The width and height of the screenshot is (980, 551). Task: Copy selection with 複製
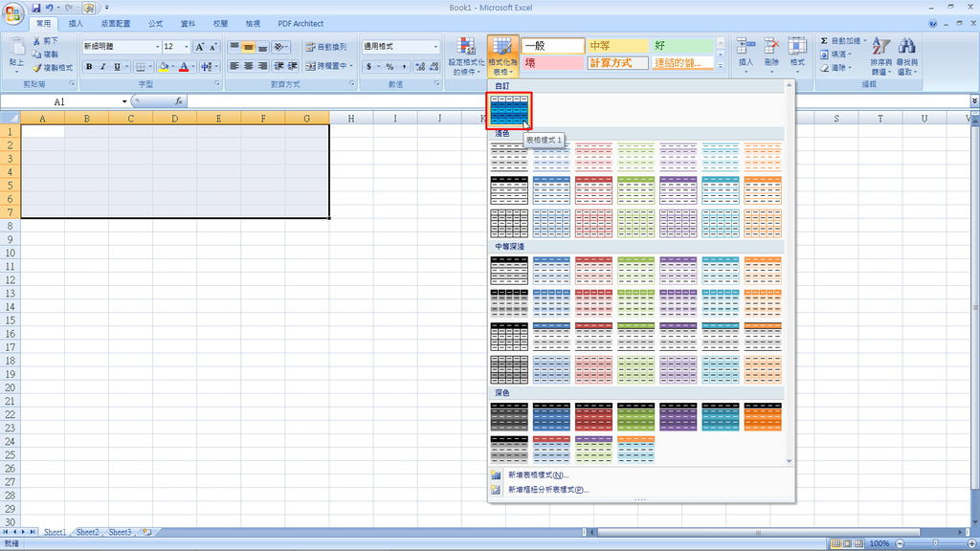point(46,55)
